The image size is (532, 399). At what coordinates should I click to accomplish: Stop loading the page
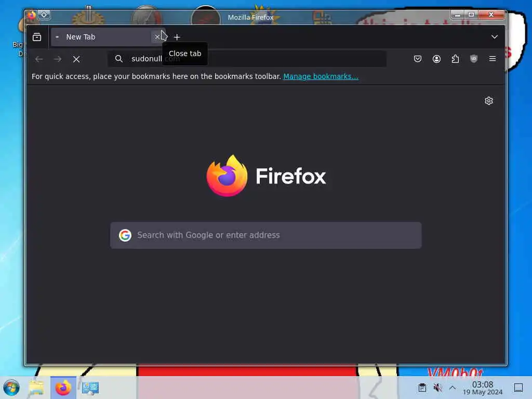coord(76,59)
